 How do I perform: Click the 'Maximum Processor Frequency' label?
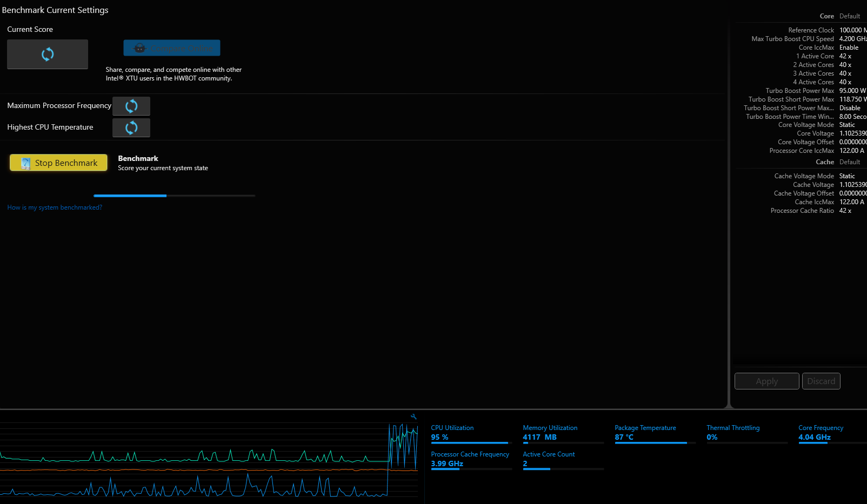pyautogui.click(x=59, y=106)
